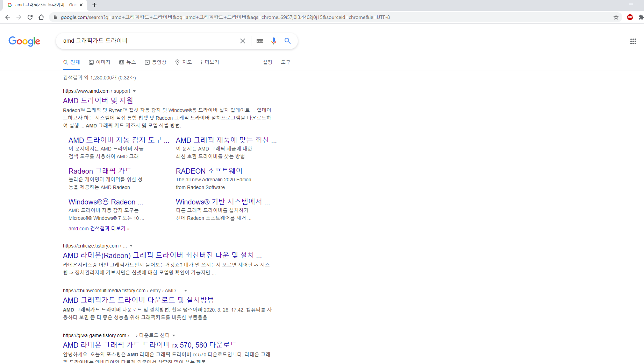Open the Google apps grid
The height and width of the screenshot is (363, 644).
633,41
